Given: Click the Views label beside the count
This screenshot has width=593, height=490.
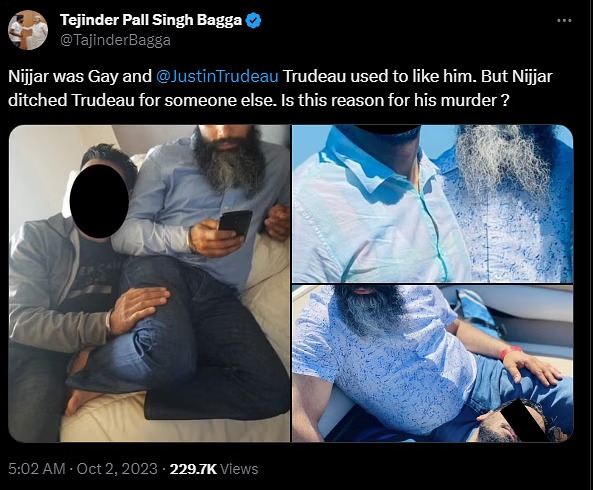Looking at the screenshot, I should point(239,469).
